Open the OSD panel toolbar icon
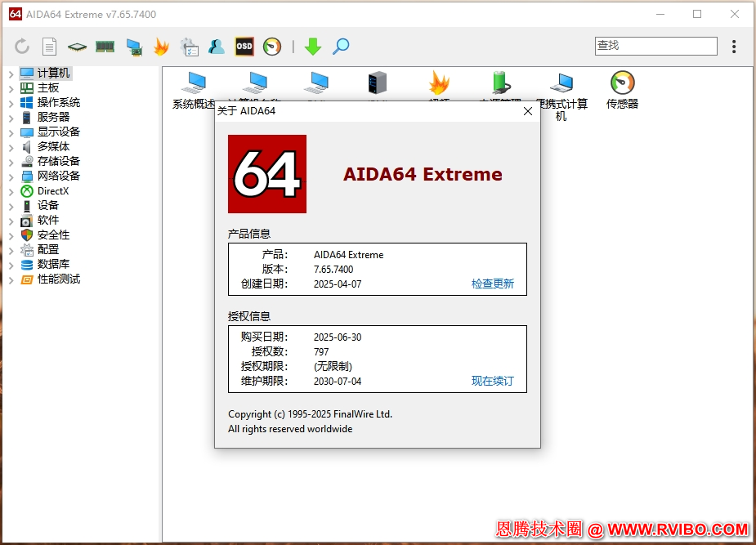 click(244, 47)
